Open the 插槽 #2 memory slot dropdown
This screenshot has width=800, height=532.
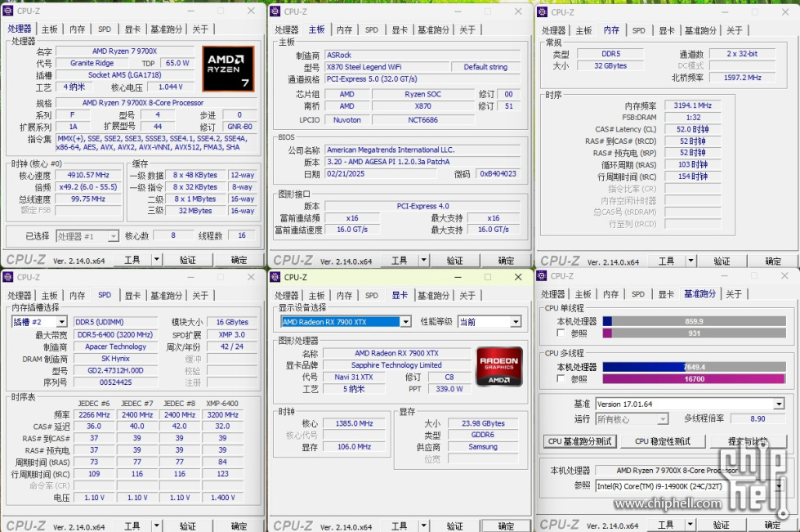39,322
